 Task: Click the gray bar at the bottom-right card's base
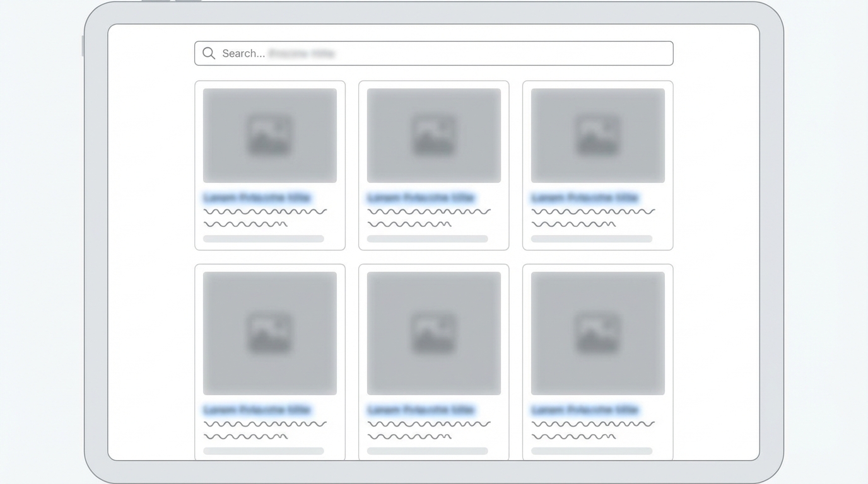pyautogui.click(x=592, y=451)
